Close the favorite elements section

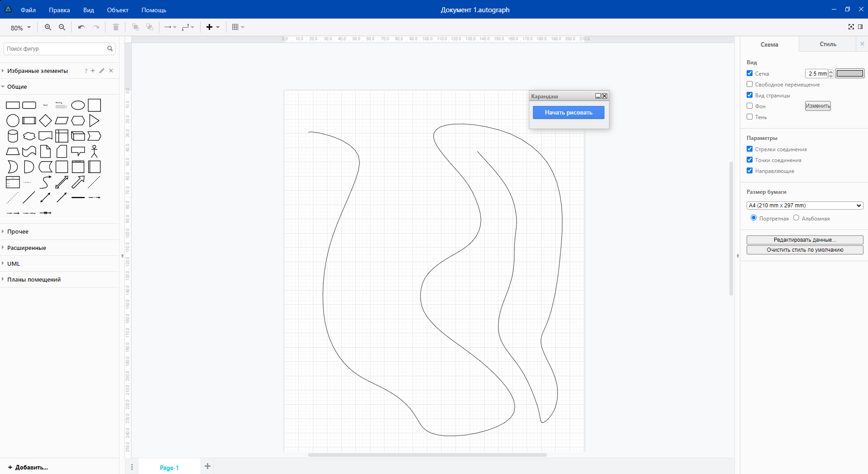click(x=111, y=71)
